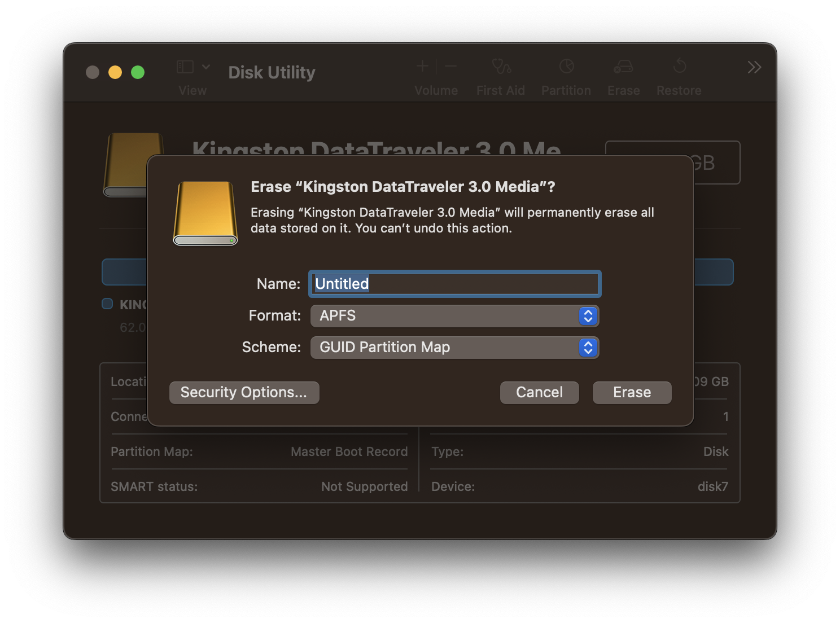The width and height of the screenshot is (840, 623).
Task: Click the View toolbar label
Action: [x=193, y=90]
